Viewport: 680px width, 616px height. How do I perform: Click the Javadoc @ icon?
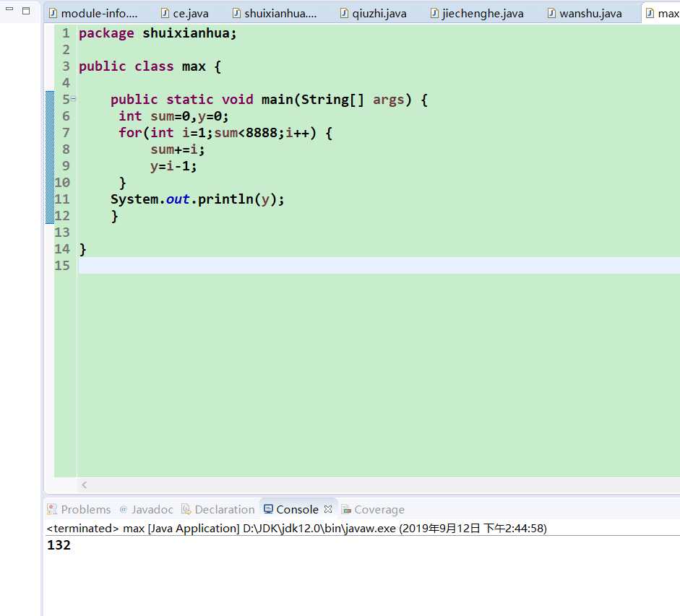pos(124,509)
